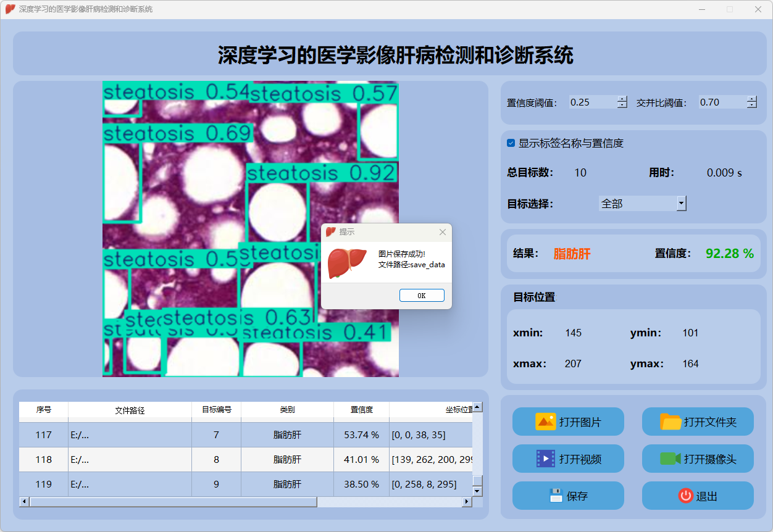Image resolution: width=773 pixels, height=532 pixels.
Task: Click the liver icon in the title bar
Action: [x=10, y=9]
